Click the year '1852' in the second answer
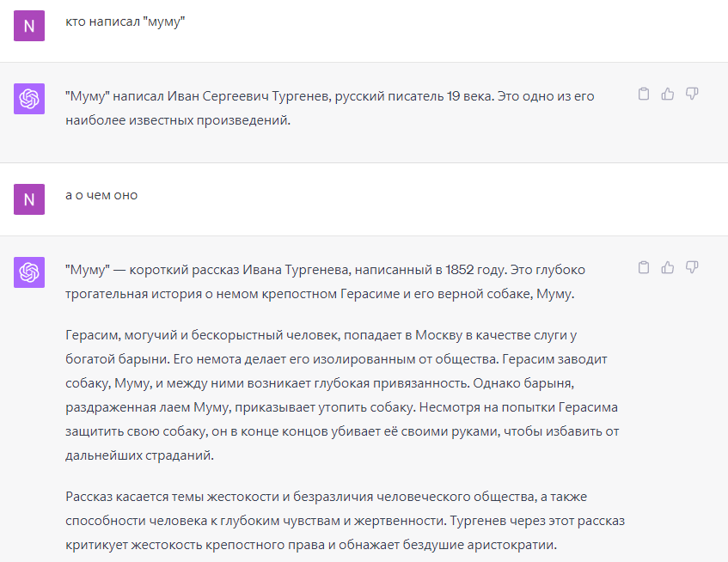Viewport: 728px width, 562px height. (460, 270)
